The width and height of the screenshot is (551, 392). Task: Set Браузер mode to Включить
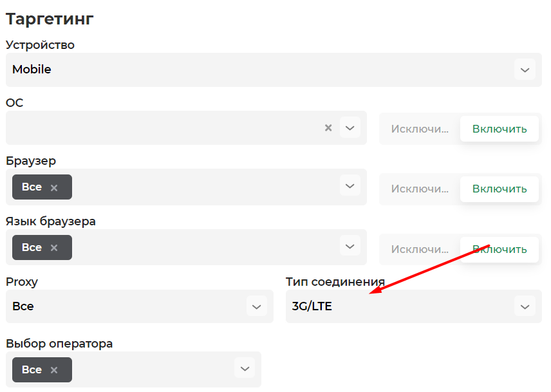(x=500, y=189)
